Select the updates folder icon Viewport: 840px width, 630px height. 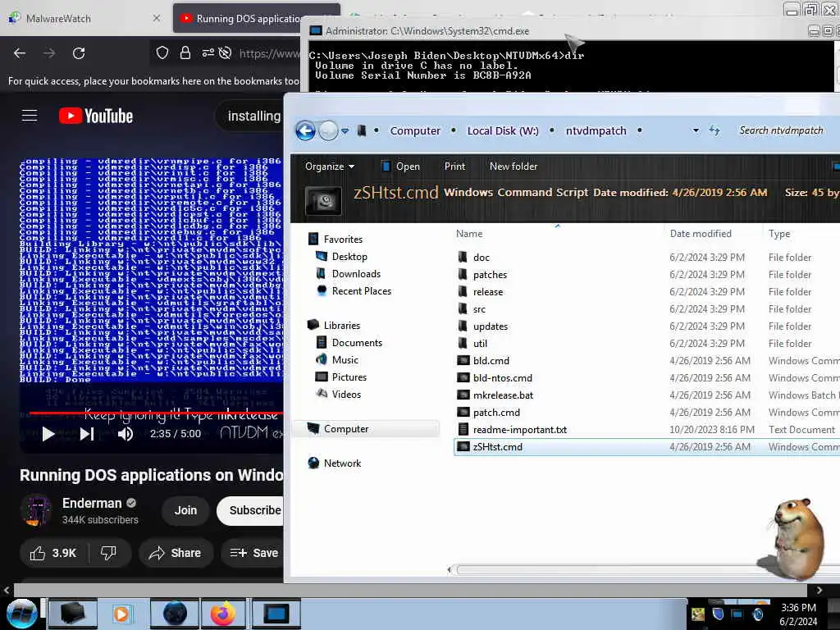pos(463,326)
